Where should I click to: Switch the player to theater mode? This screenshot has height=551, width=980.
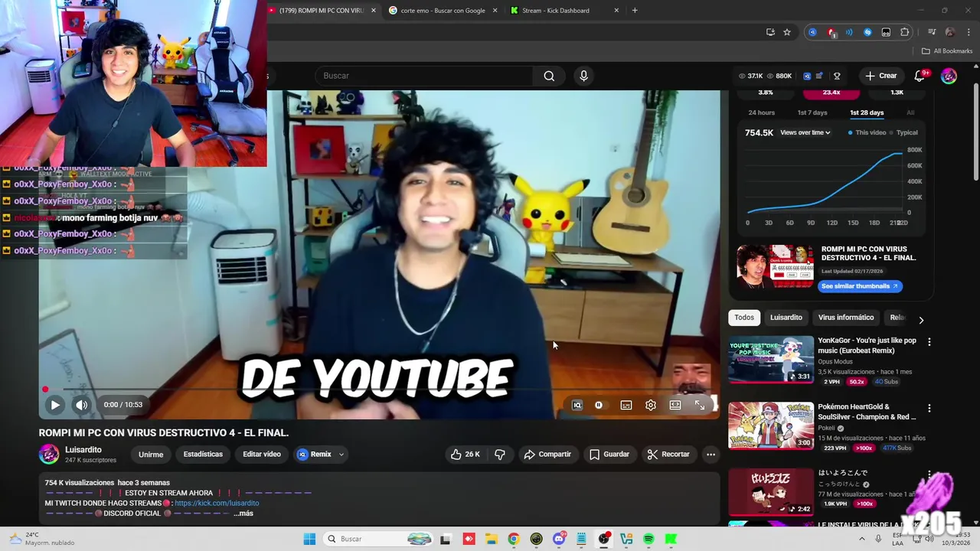(x=675, y=406)
